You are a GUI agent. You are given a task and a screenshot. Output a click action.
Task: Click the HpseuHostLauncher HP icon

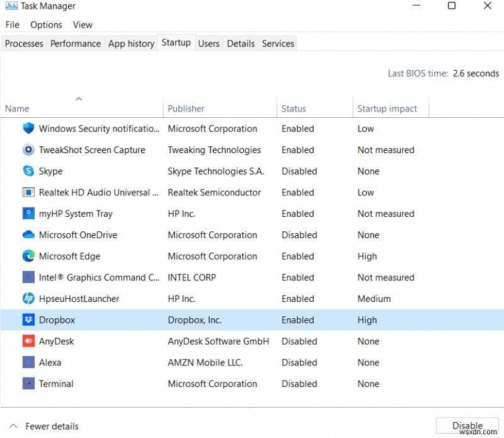pyautogui.click(x=28, y=298)
